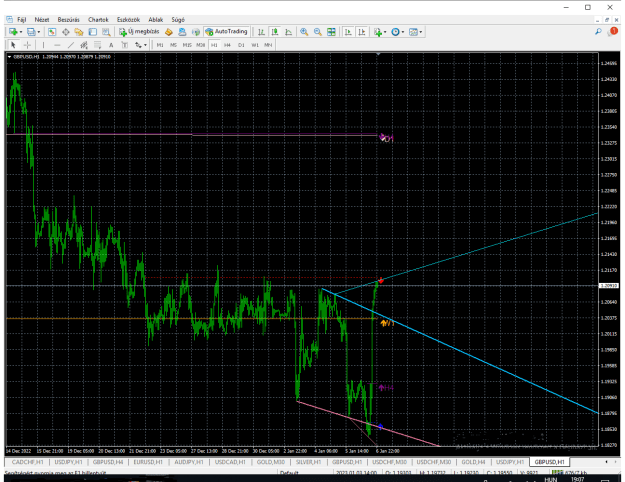Launch MetaEditor from the toolbar

coord(169,32)
